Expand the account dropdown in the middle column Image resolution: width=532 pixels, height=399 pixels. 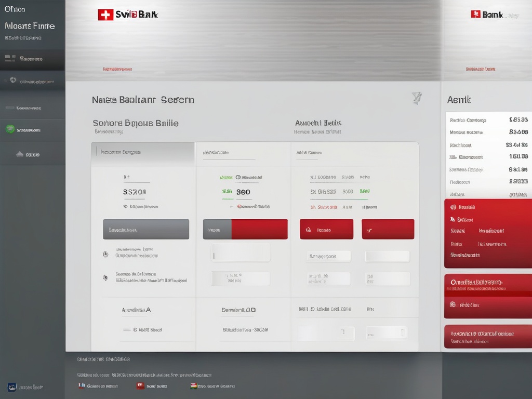240,252
